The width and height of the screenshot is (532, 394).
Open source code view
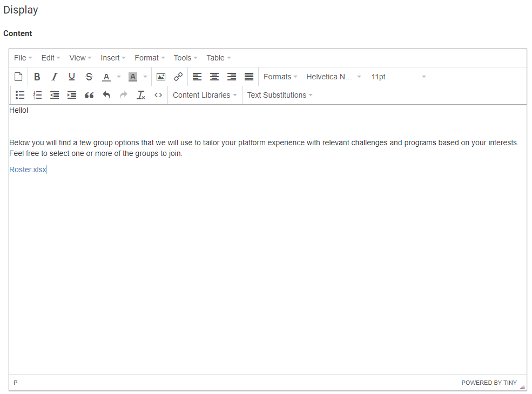(158, 95)
